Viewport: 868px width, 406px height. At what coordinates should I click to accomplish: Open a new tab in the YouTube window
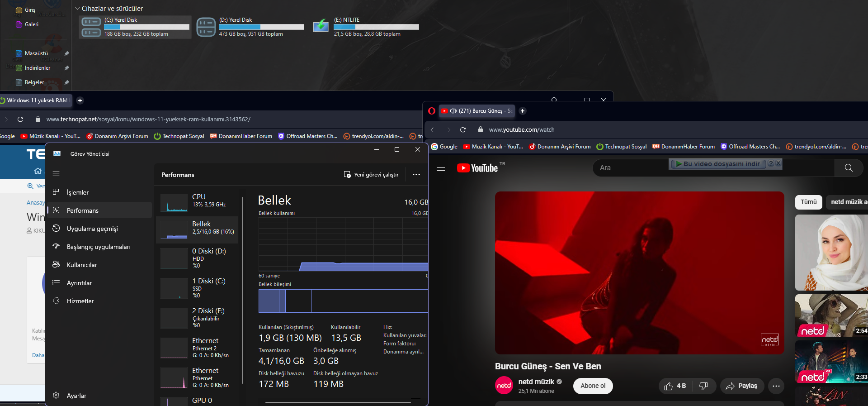pyautogui.click(x=523, y=111)
